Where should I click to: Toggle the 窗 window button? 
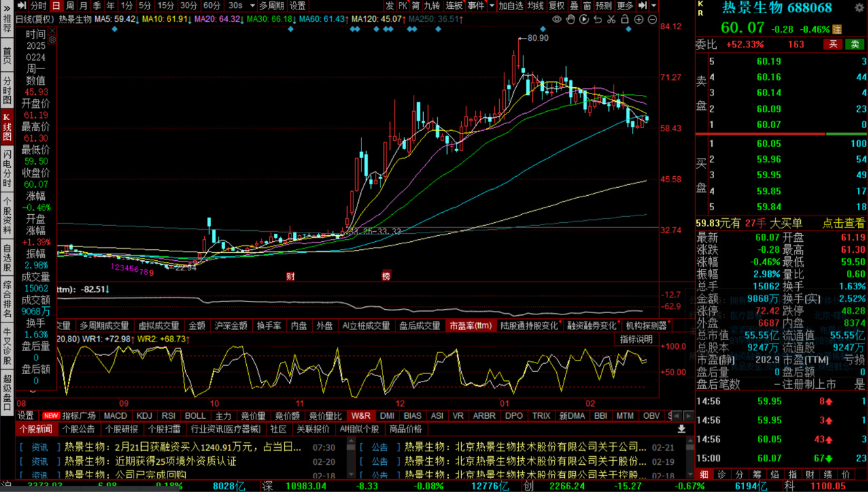[x=587, y=5]
